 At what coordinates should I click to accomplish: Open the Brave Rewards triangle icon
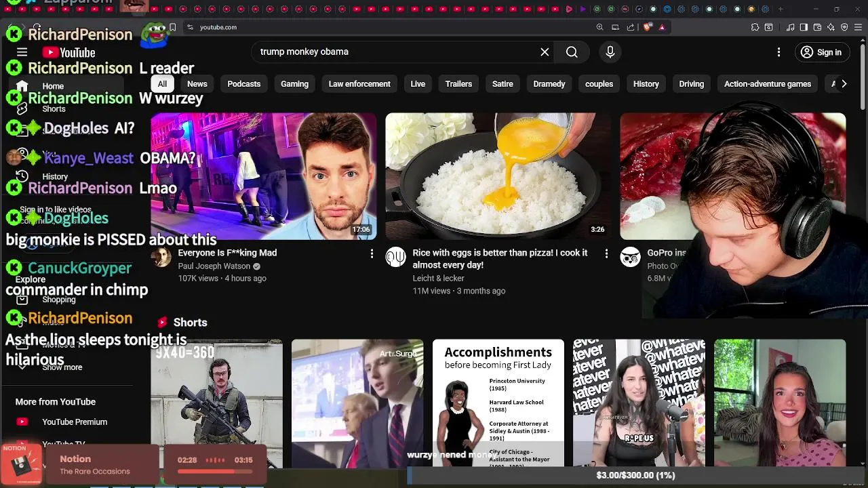662,27
